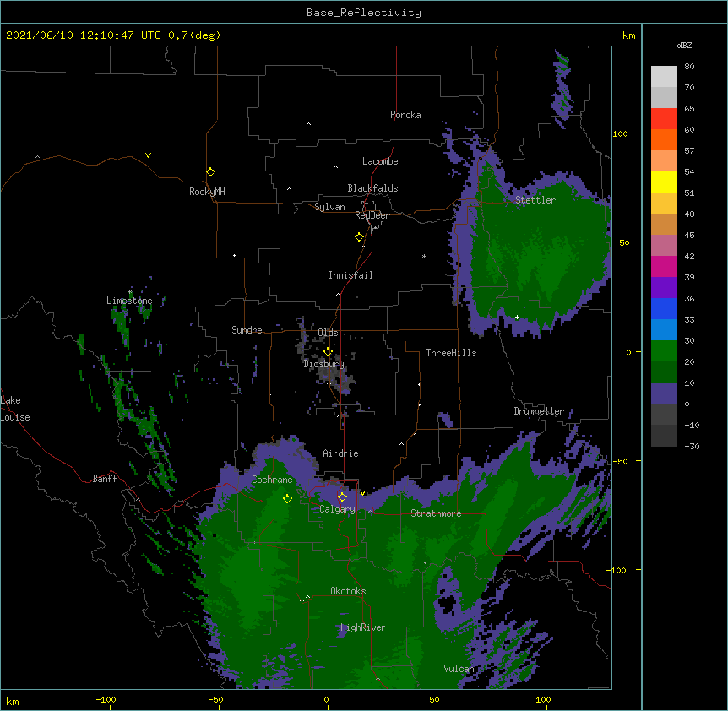Select the yellow diamond marker south of RedDeer
728x711 pixels.
tap(359, 237)
